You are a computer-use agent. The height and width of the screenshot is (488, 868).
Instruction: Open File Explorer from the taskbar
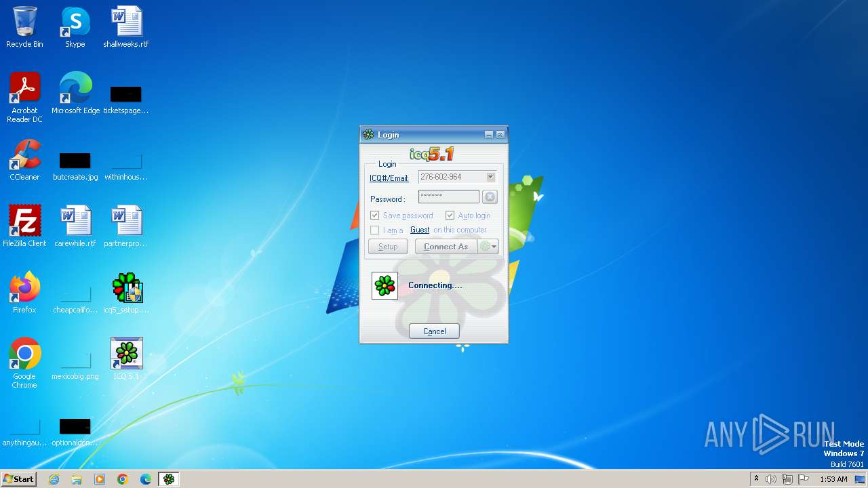(x=77, y=479)
